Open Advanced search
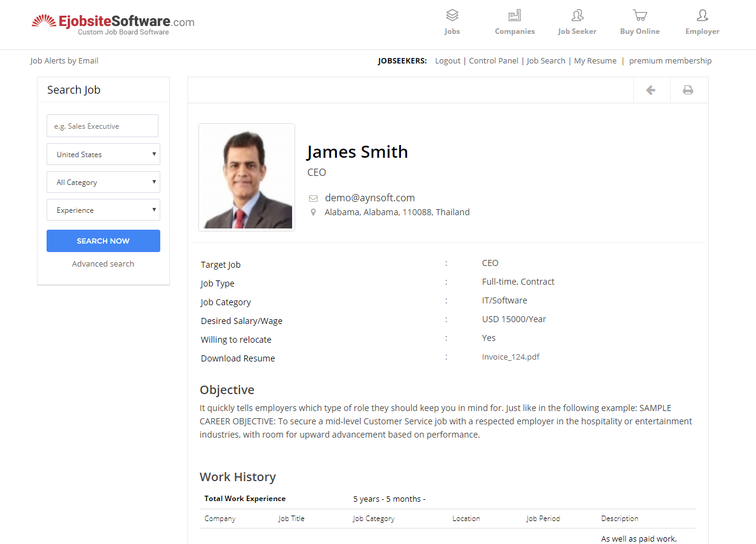 [103, 264]
